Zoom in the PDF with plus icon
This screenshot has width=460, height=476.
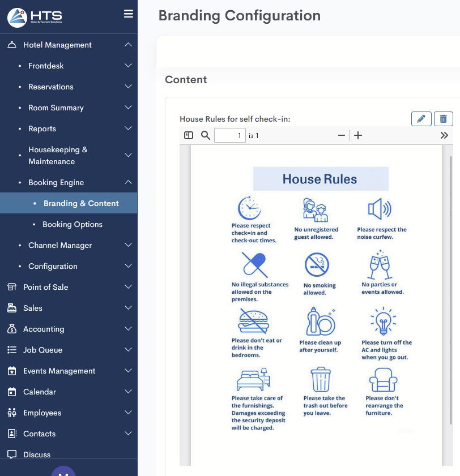click(x=358, y=135)
